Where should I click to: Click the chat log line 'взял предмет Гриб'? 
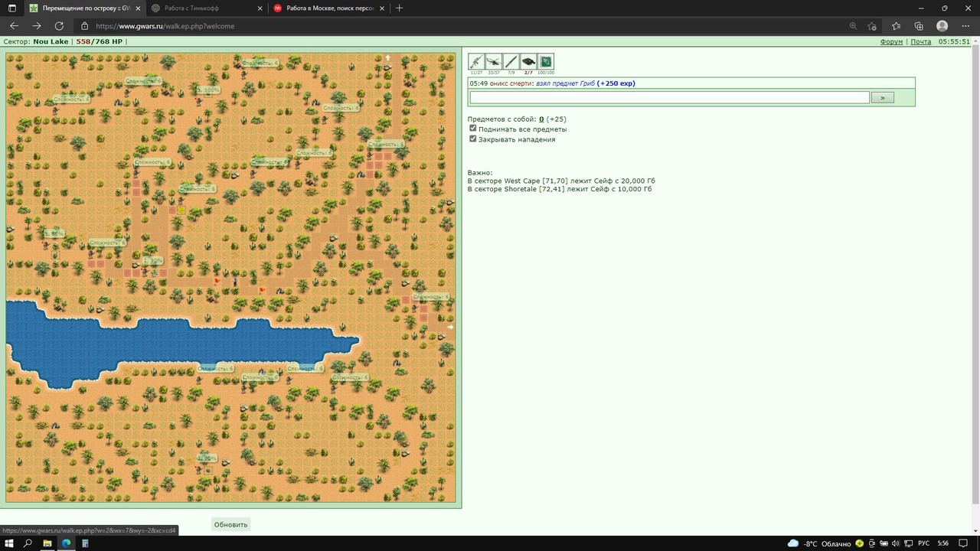pyautogui.click(x=565, y=83)
